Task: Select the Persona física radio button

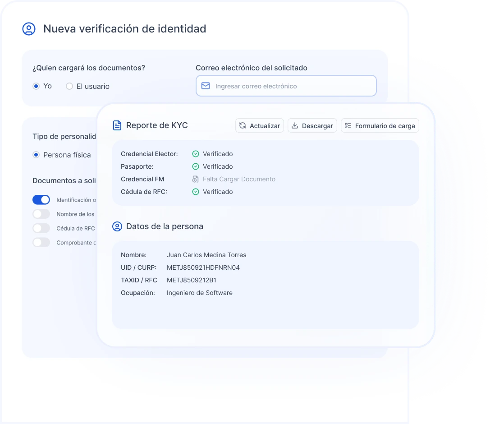Action: coord(36,155)
